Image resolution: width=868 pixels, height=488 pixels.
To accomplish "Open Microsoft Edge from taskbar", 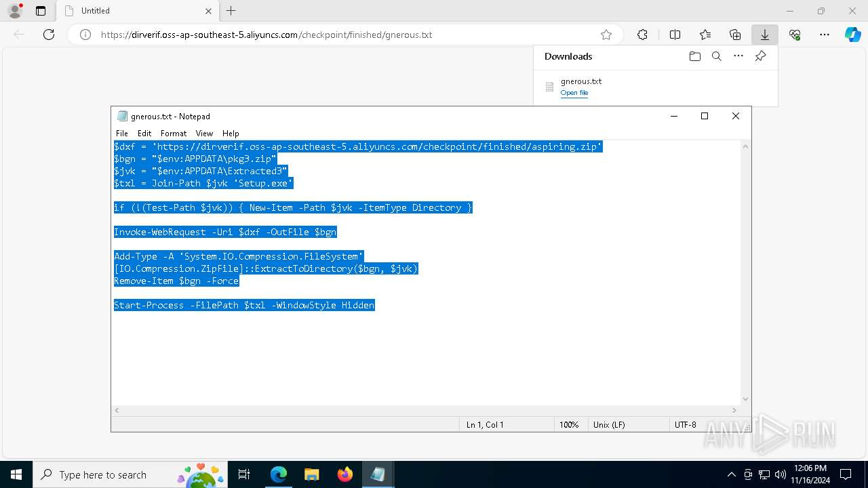I will pyautogui.click(x=279, y=474).
